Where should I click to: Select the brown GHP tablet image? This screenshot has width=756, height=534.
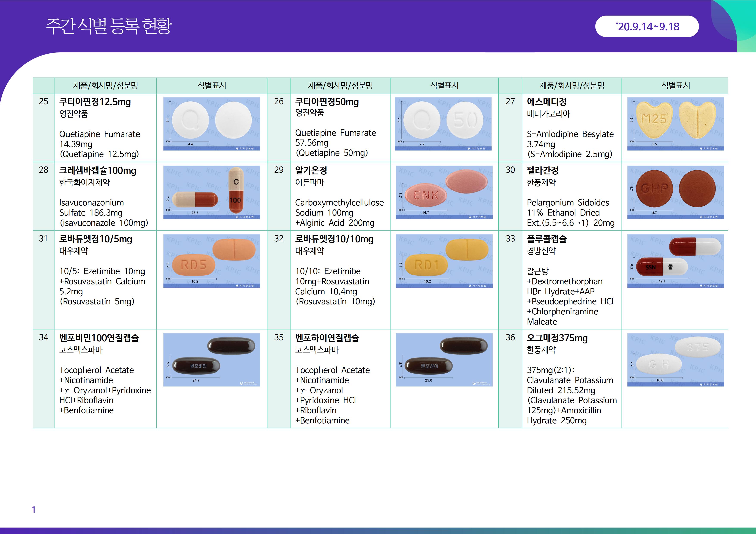[x=675, y=192]
